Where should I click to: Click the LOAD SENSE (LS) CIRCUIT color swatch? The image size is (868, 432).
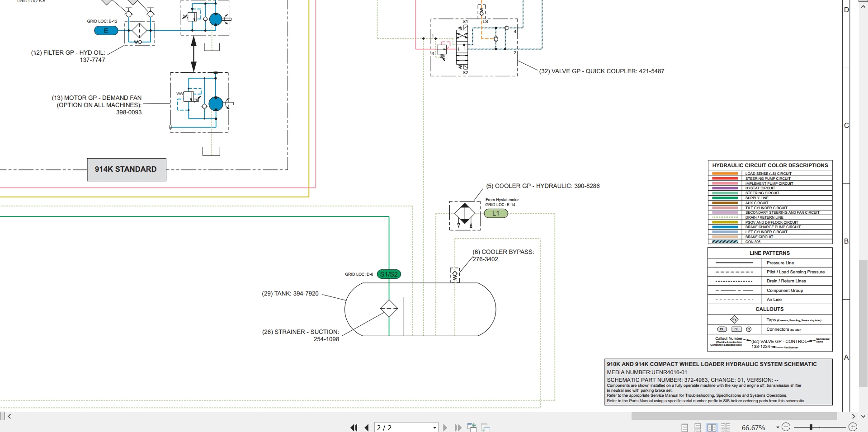[725, 174]
